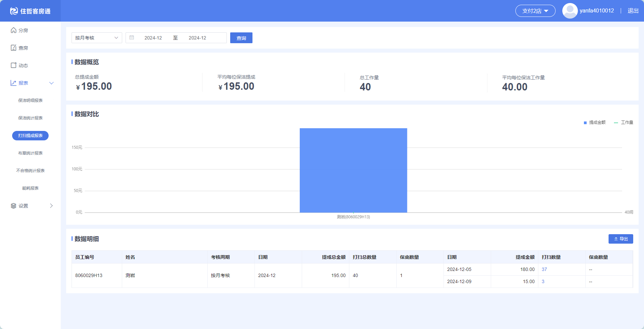The height and width of the screenshot is (329, 644).
Task: Click the end month input field
Action: (197, 38)
